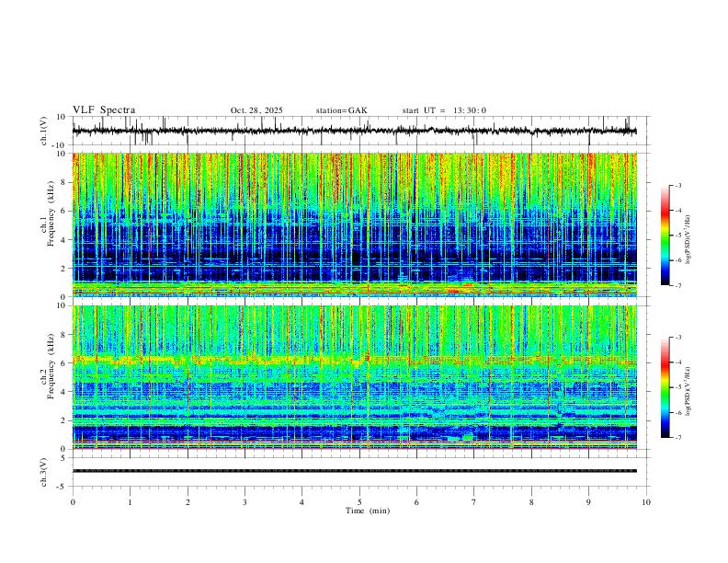Click the "-3" tick on the ch.1 colorbar

[677, 185]
